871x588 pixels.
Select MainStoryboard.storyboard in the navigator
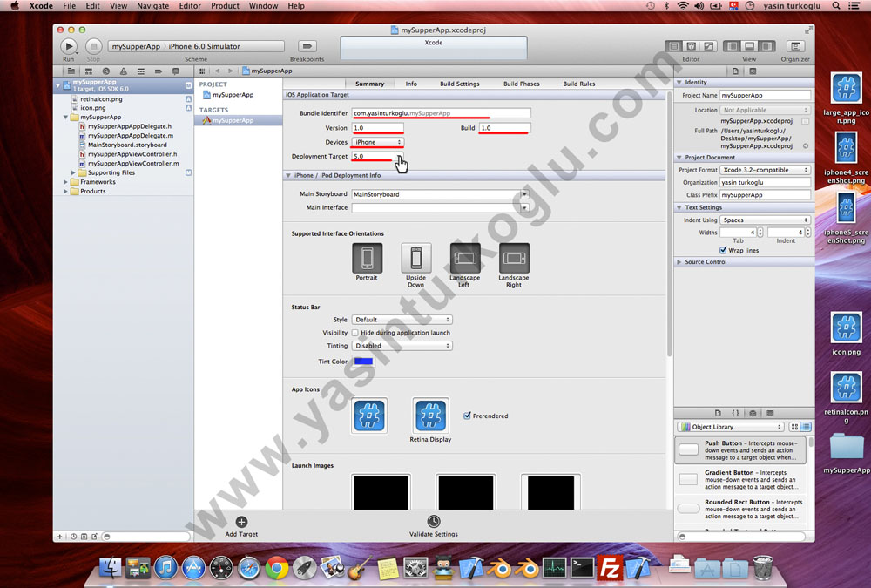pos(127,145)
